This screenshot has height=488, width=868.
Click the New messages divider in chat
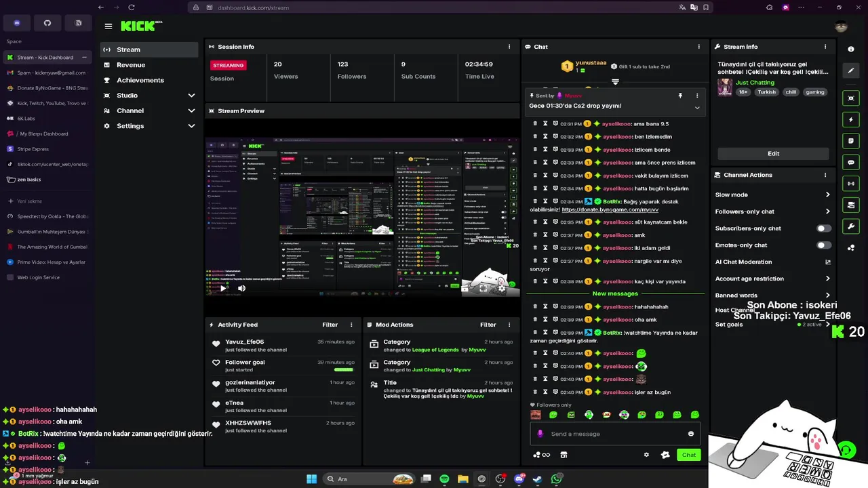tap(615, 293)
